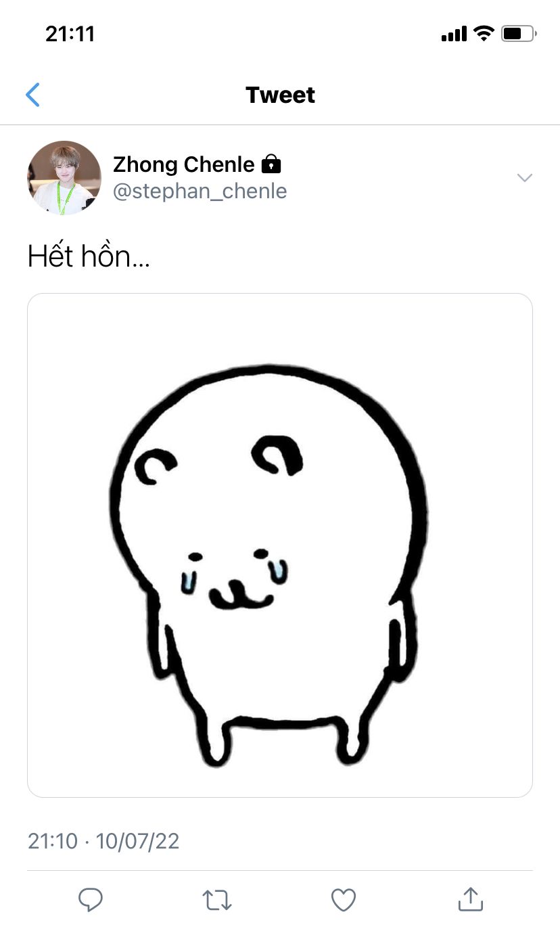
Task: Go back using the blue back arrow
Action: click(32, 95)
